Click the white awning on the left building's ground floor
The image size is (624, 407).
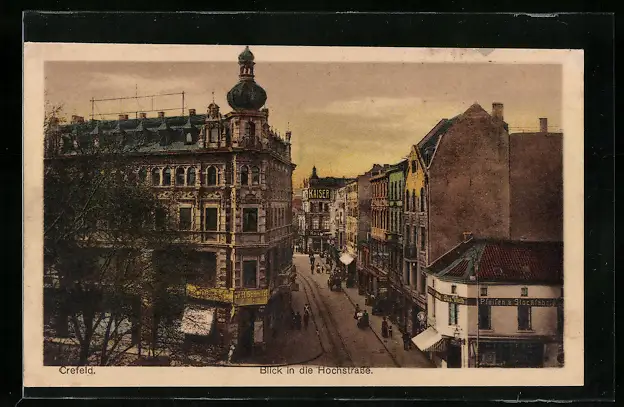[197, 321]
